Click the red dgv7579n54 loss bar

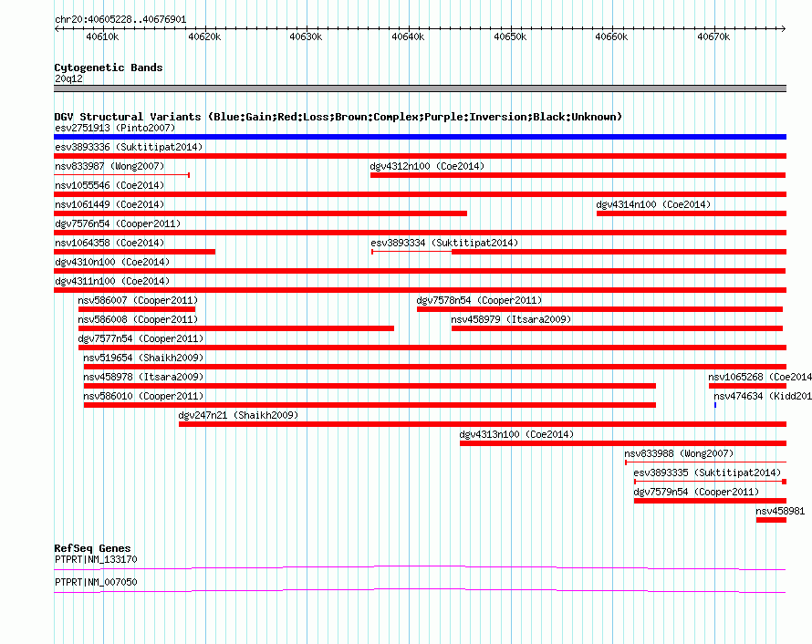(710, 501)
